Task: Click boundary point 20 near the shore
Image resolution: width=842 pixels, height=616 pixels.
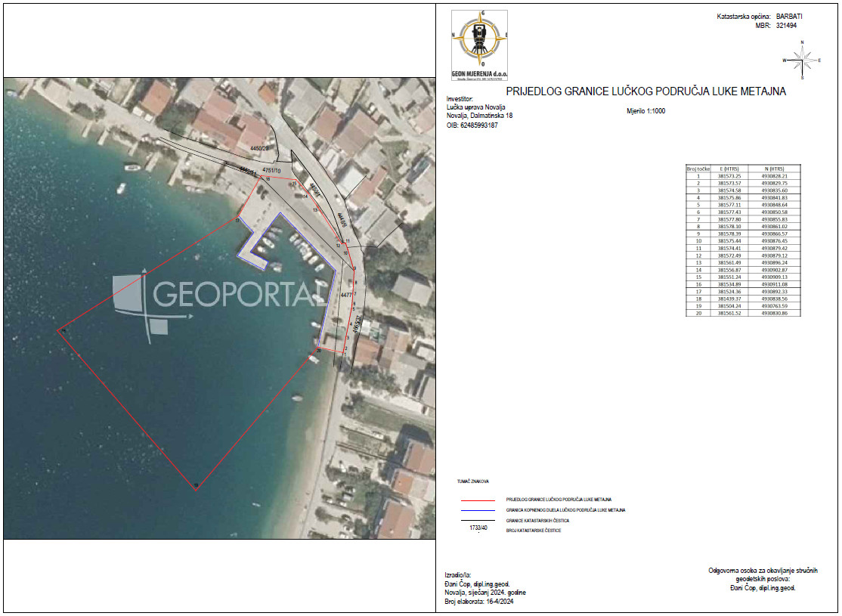Action: click(x=318, y=350)
